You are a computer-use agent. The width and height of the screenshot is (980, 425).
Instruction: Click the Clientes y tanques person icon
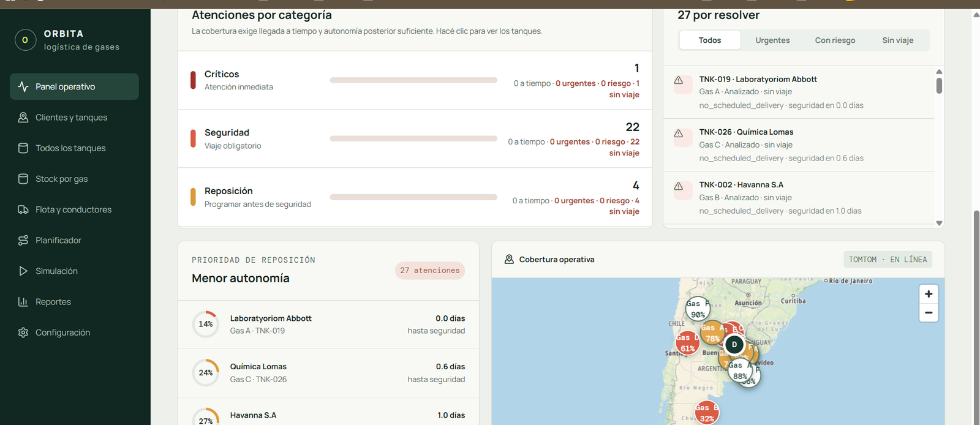tap(23, 117)
